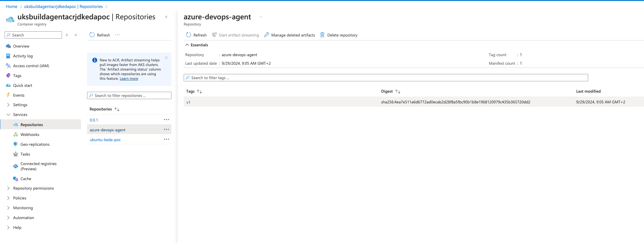Click the Overview cloud icon

[8, 46]
